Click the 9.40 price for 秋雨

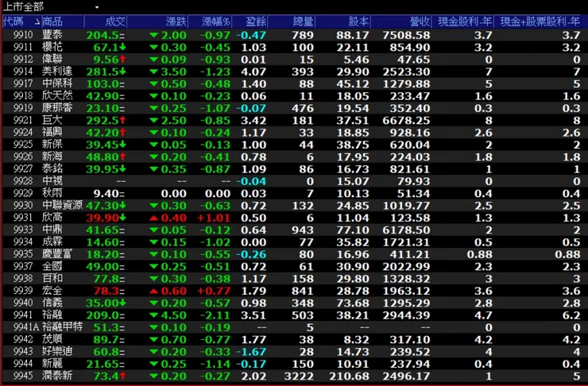click(106, 193)
